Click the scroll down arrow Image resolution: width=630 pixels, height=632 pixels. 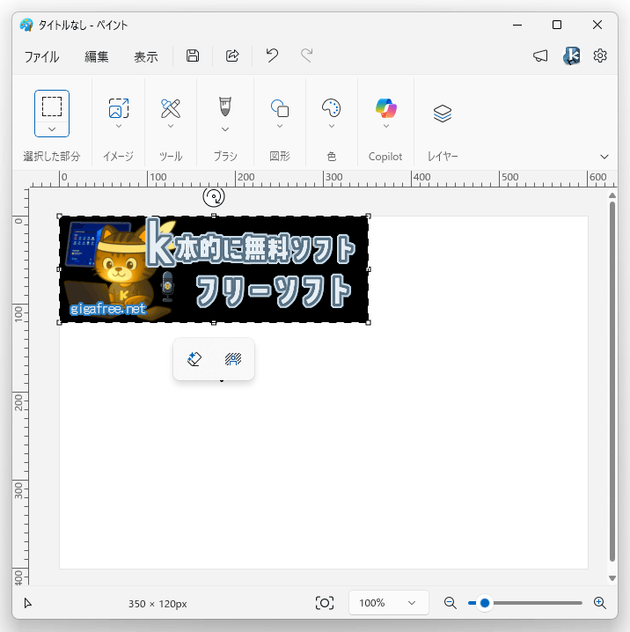(612, 578)
